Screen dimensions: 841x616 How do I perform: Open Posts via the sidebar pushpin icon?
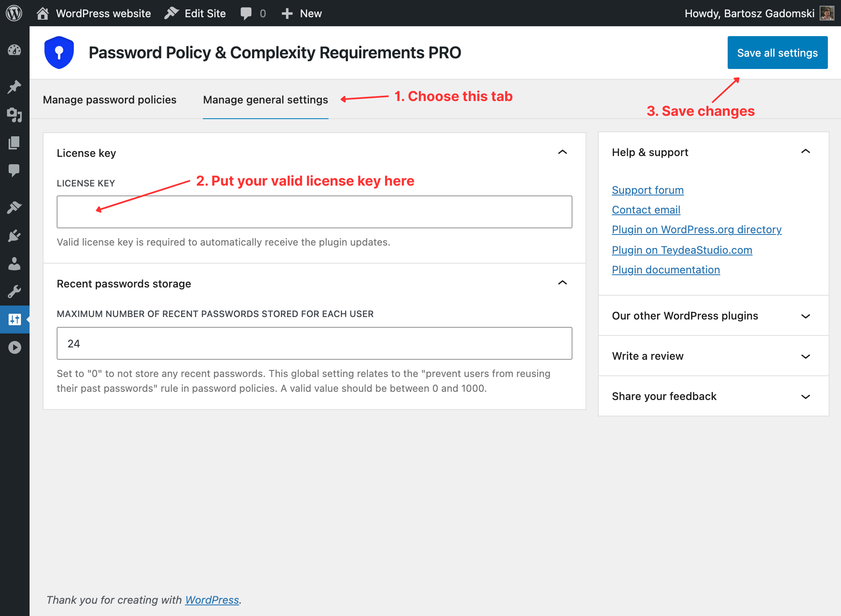coord(14,87)
